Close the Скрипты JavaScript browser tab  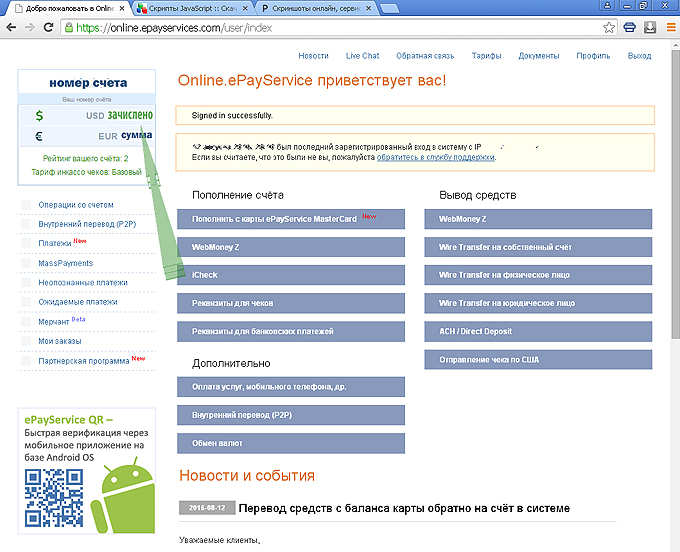(x=245, y=8)
